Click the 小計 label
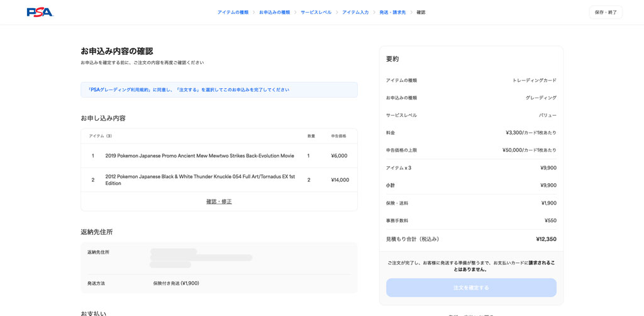Viewport: 644px width, 316px height. (391, 185)
